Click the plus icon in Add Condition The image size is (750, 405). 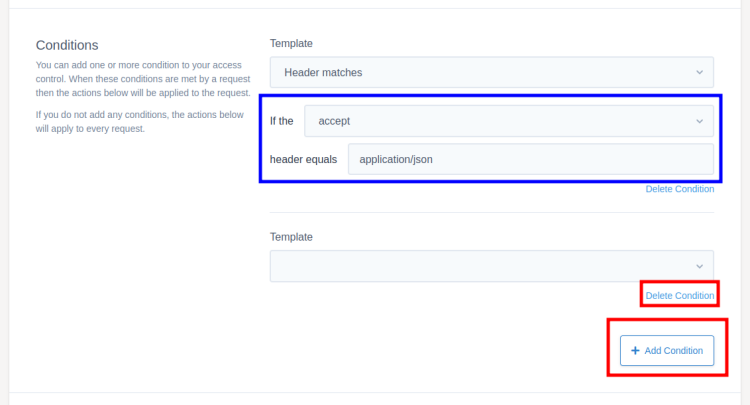click(x=635, y=351)
